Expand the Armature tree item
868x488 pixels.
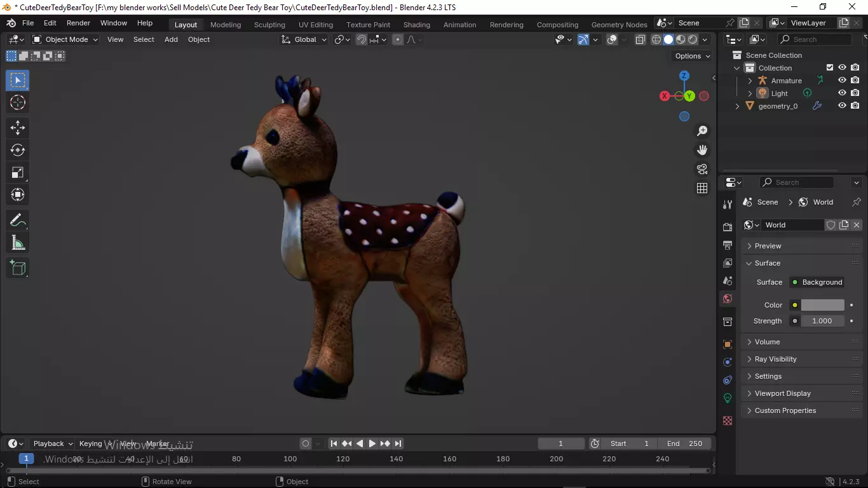pos(750,81)
